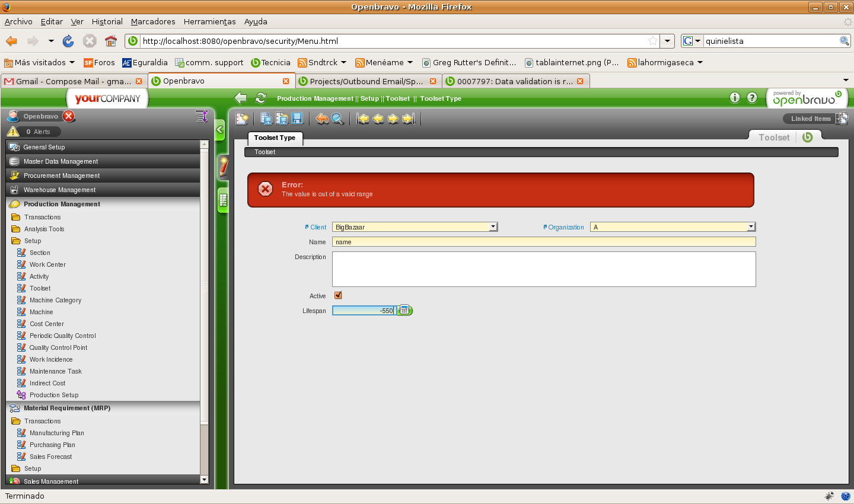Screen dimensions: 854x504
Task: Switch to grid view using the side tab
Action: [x=223, y=200]
